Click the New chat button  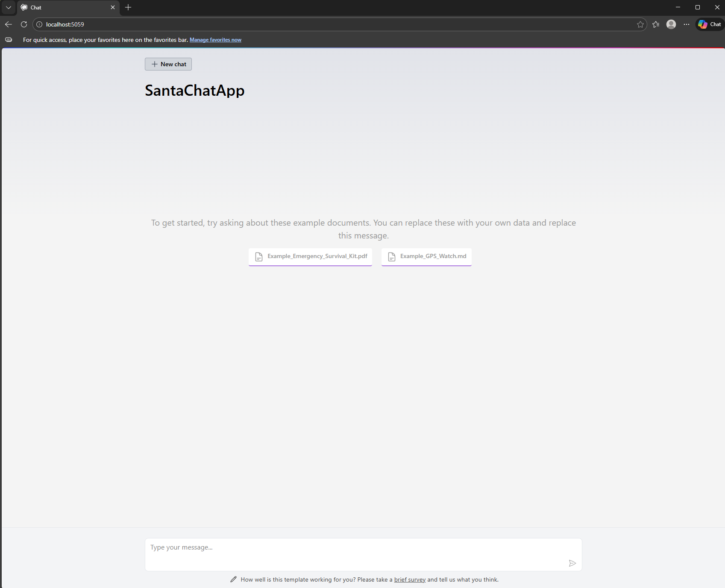pos(168,64)
